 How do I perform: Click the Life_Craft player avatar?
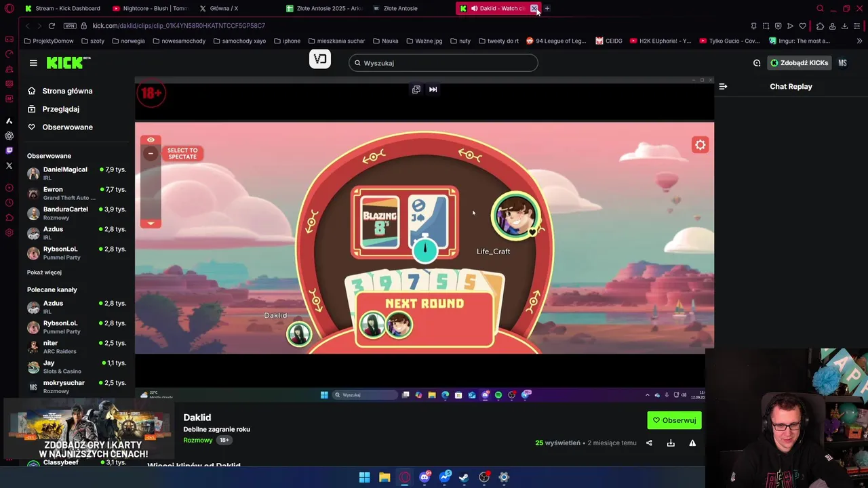(515, 217)
